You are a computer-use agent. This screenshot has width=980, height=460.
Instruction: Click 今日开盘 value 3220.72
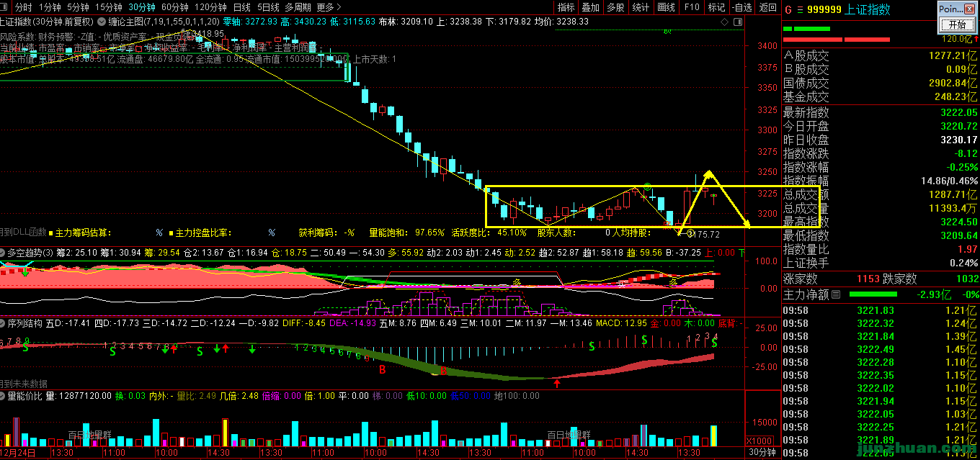pos(959,126)
